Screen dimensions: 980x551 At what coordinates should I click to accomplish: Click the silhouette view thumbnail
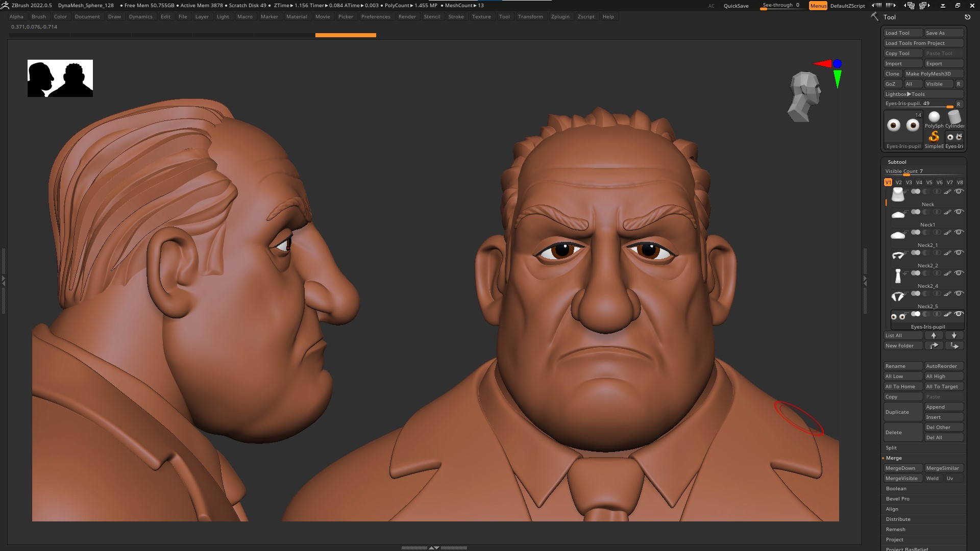60,78
